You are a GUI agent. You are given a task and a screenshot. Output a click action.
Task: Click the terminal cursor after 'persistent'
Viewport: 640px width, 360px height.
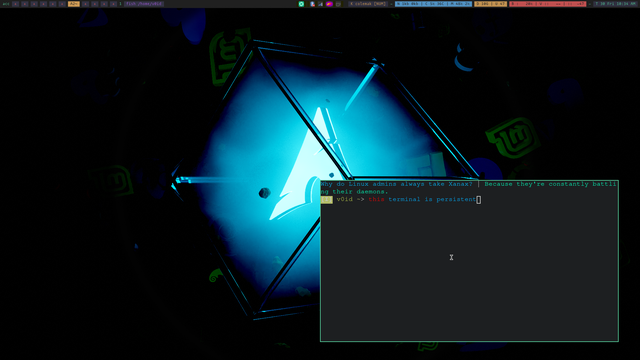[x=479, y=200]
